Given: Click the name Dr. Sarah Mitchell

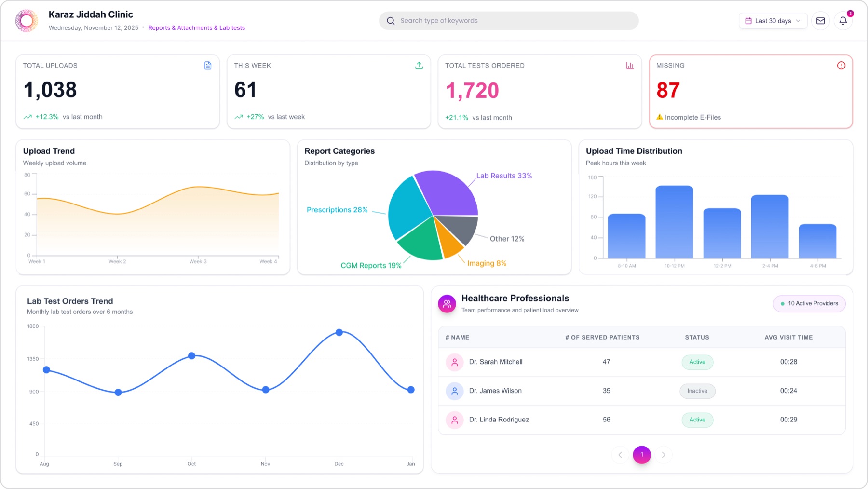Looking at the screenshot, I should point(496,362).
